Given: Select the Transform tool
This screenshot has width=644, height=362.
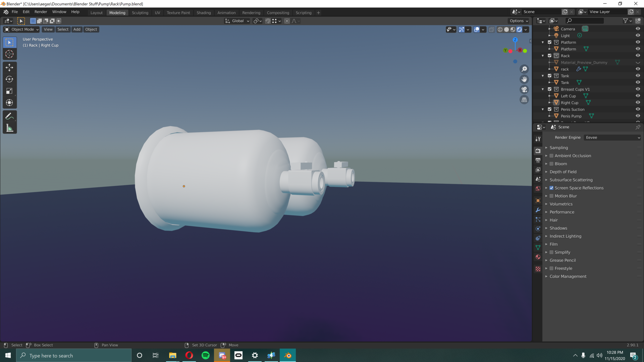Looking at the screenshot, I should click(9, 103).
